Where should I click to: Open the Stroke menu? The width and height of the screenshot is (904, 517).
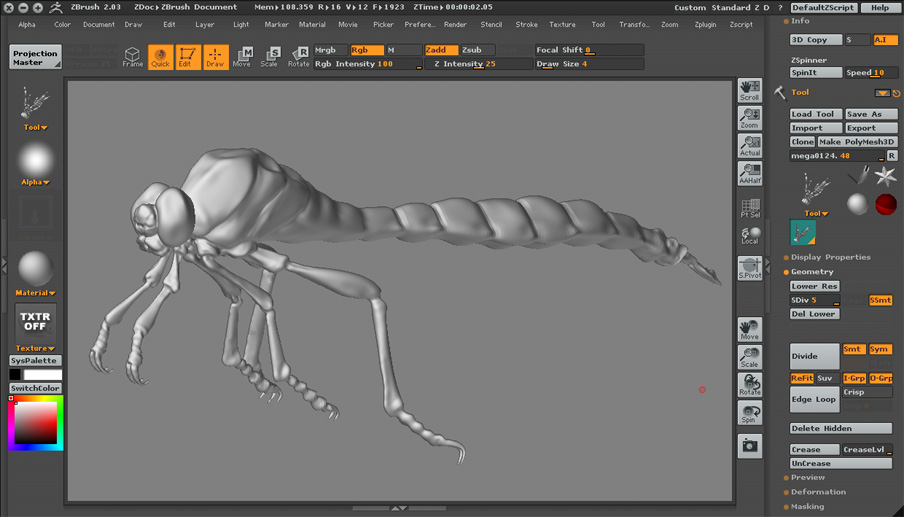526,25
